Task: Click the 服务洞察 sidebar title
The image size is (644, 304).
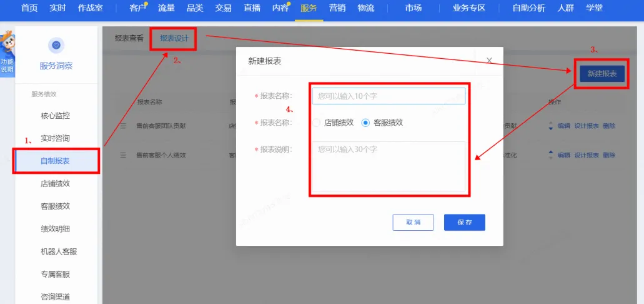Action: tap(56, 66)
